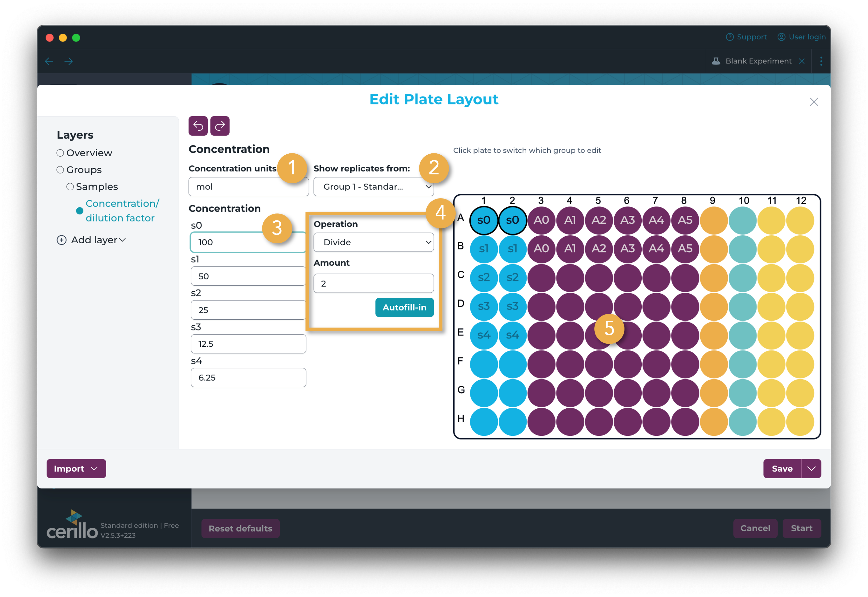Click the purple undo arrow button

tap(198, 126)
